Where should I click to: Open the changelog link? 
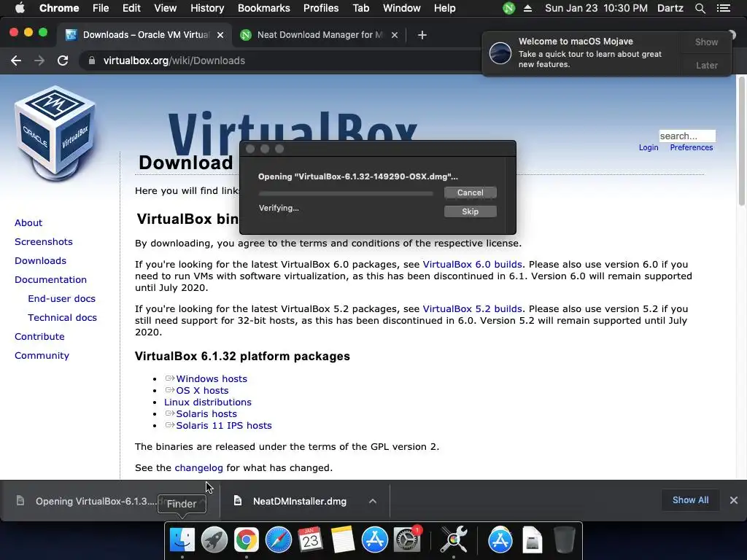(198, 467)
